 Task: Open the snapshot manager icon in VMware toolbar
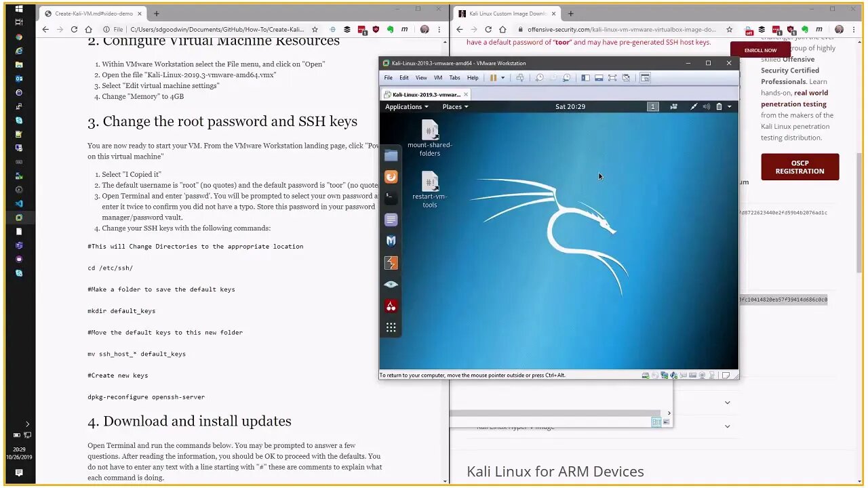(566, 78)
